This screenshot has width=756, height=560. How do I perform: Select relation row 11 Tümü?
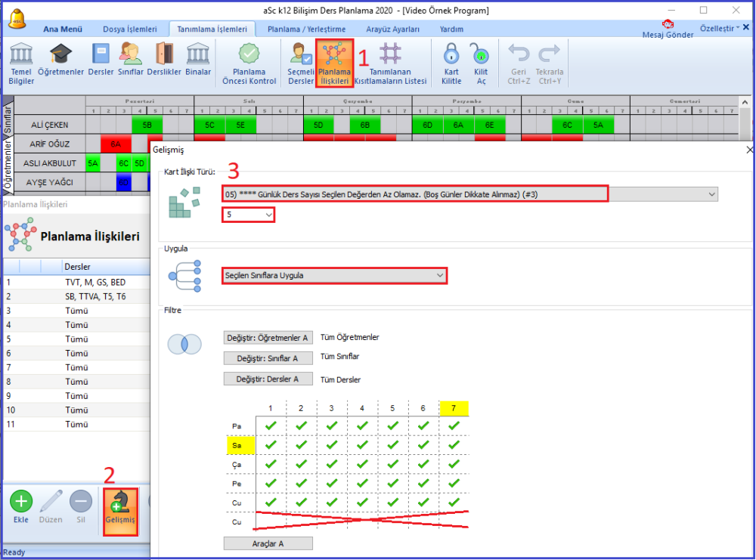77,425
